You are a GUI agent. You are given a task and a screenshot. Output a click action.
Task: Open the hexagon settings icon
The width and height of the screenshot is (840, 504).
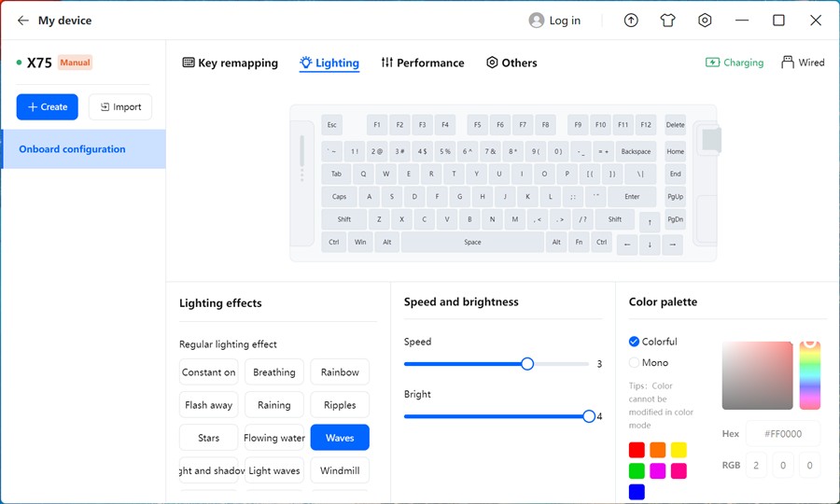pyautogui.click(x=705, y=21)
